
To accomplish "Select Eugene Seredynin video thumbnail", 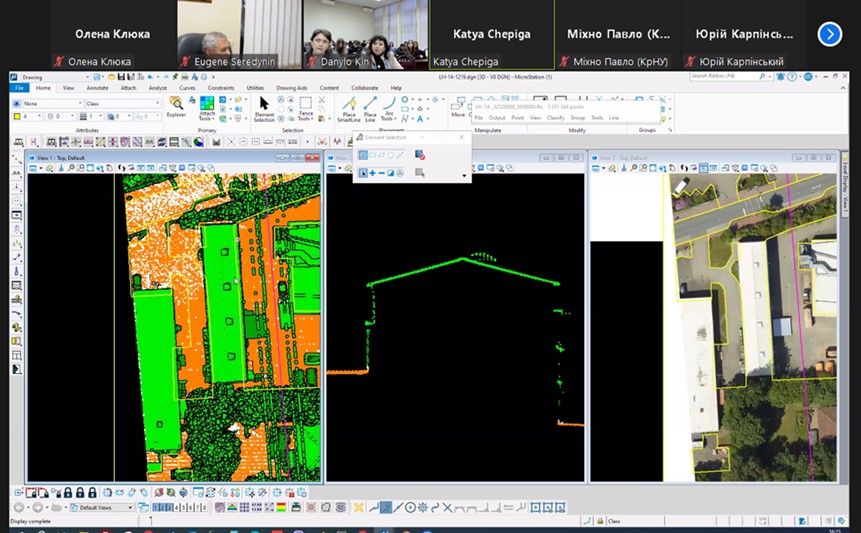I will [239, 35].
